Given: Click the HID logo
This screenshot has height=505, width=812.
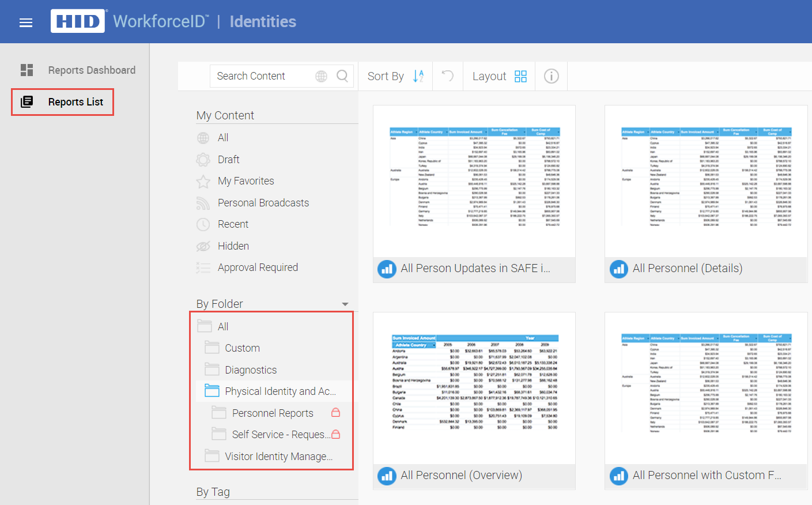Looking at the screenshot, I should click(78, 21).
